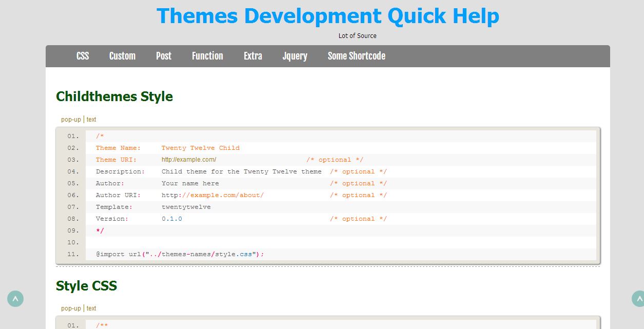Click the Template: label in code
644x329 pixels.
114,207
